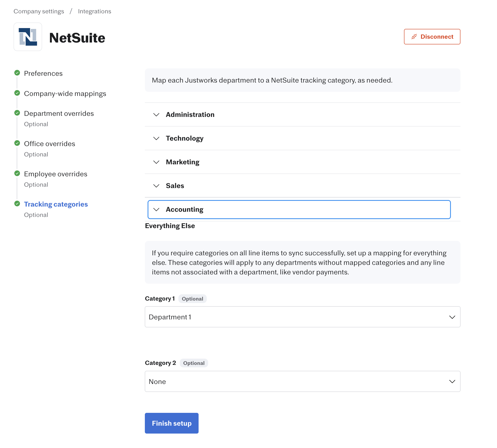Click the NetSuite logo icon

(x=28, y=37)
